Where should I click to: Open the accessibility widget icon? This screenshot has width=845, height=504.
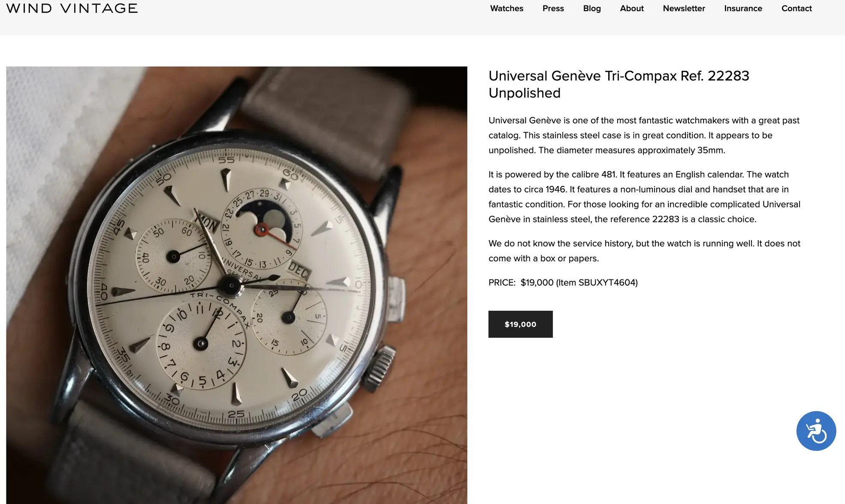(816, 431)
